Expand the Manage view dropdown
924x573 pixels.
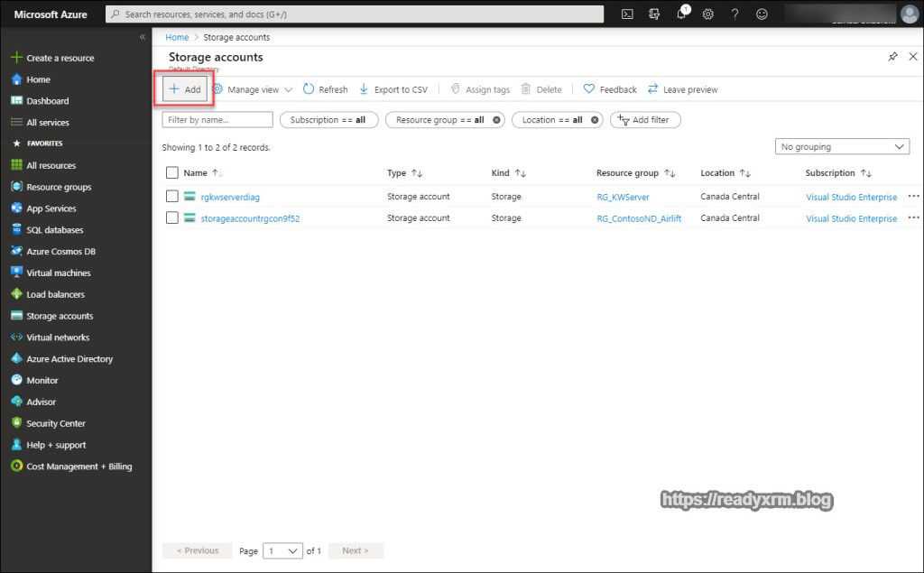pos(253,89)
